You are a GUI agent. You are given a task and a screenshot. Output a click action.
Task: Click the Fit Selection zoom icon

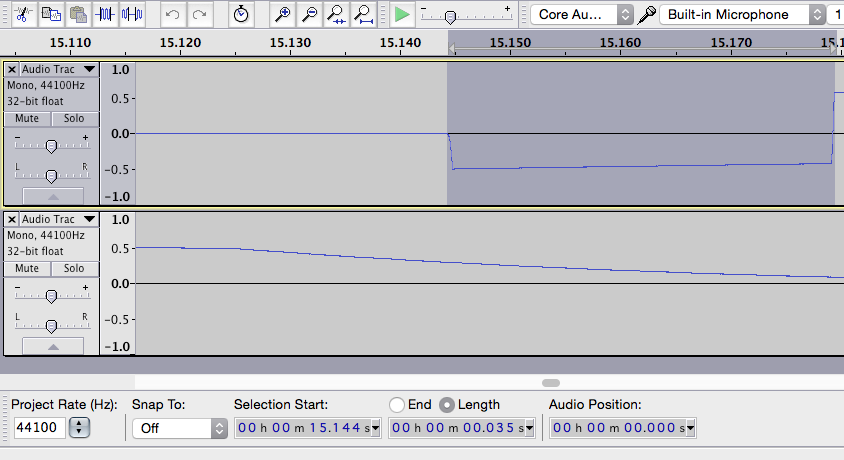(x=337, y=14)
